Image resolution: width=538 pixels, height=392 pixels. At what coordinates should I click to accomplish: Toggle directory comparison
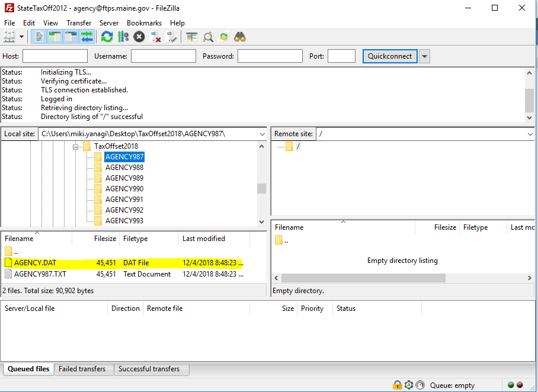click(208, 37)
